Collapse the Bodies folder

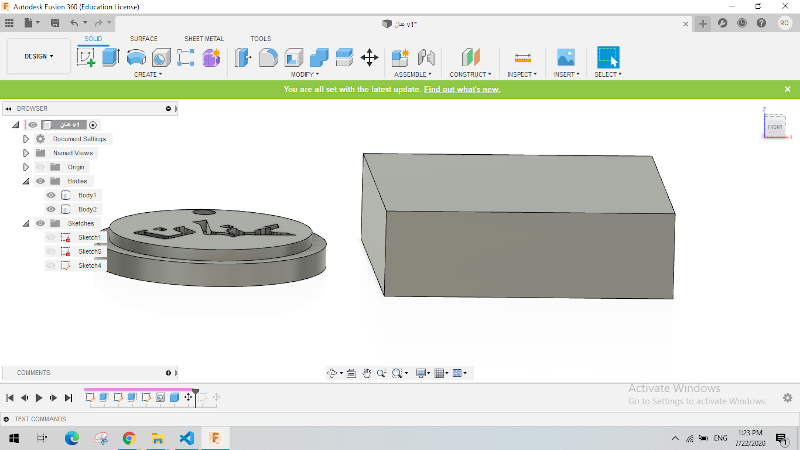pos(26,181)
